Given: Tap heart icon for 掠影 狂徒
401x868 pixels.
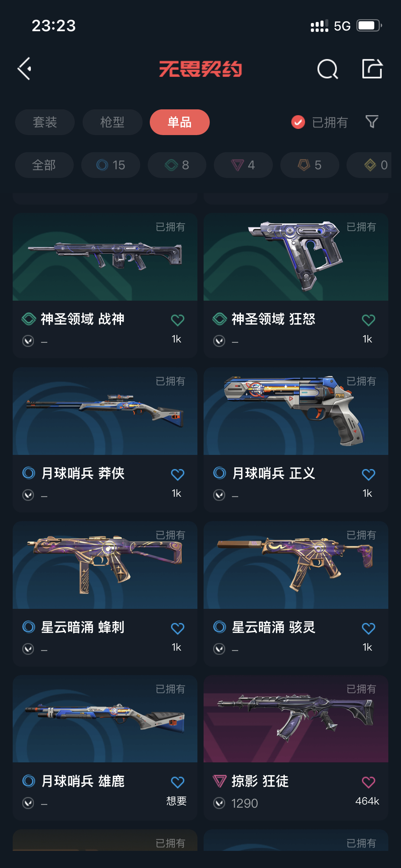Looking at the screenshot, I should pos(368,782).
